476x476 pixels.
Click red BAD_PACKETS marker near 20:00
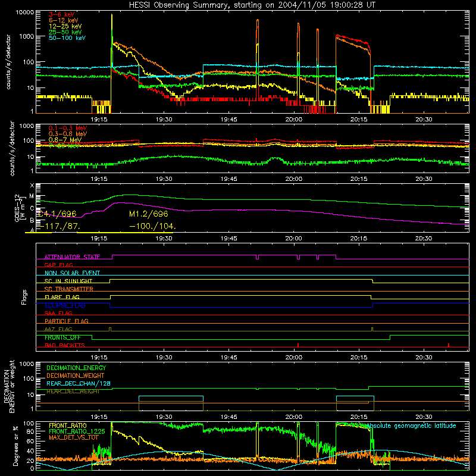click(x=298, y=345)
